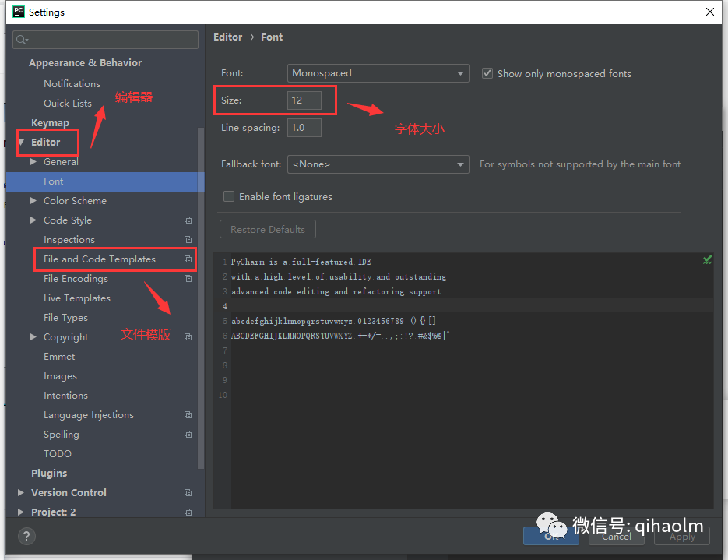Select Appearance & Behavior category
This screenshot has height=560, width=728.
(86, 62)
